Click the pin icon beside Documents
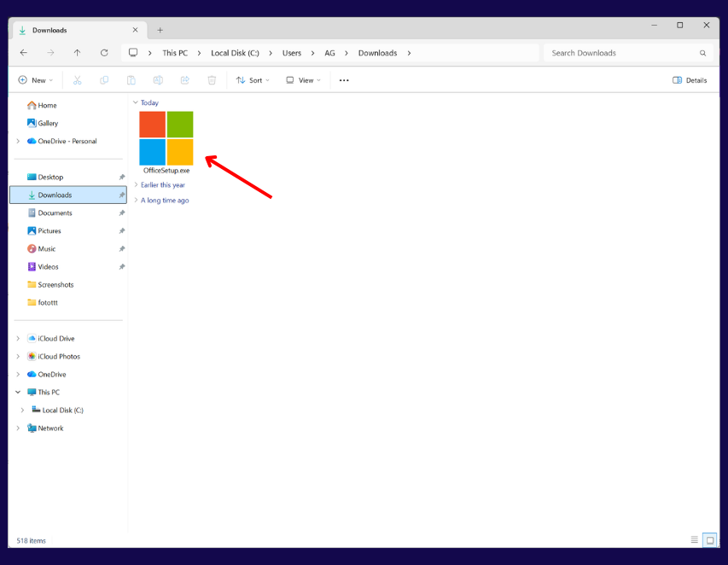 (122, 213)
